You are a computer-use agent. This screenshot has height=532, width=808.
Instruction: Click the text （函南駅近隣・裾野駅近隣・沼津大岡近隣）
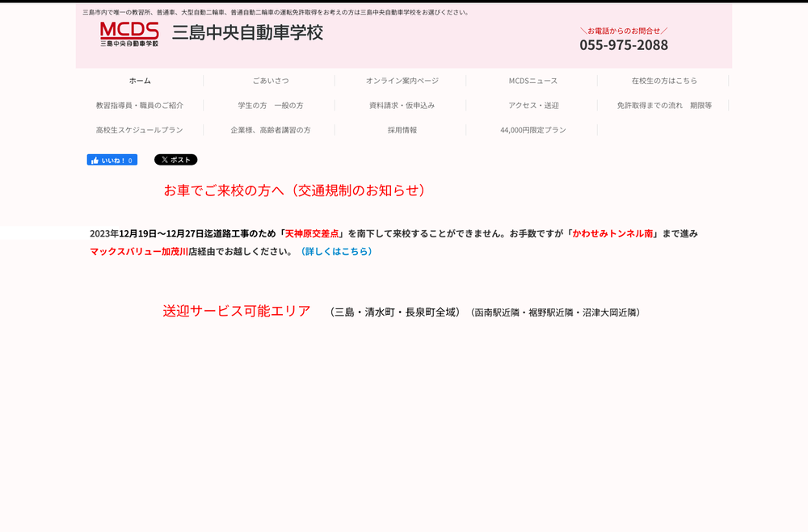[556, 312]
